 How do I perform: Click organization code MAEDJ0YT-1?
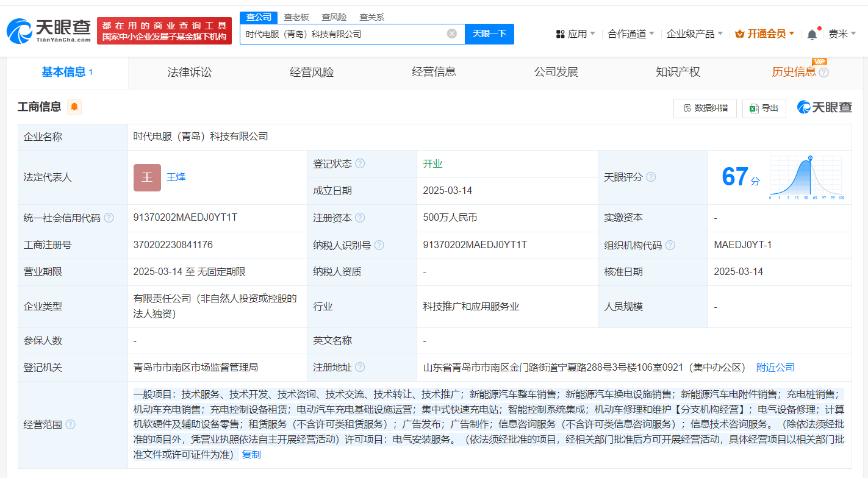[x=743, y=245]
